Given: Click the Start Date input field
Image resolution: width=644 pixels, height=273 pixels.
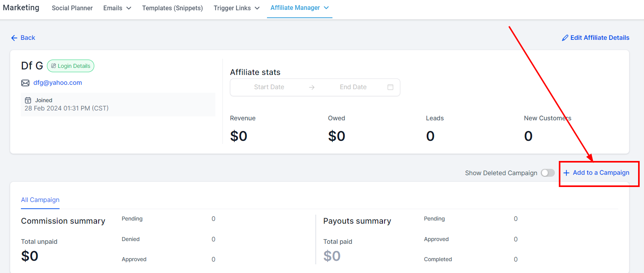Looking at the screenshot, I should (269, 87).
